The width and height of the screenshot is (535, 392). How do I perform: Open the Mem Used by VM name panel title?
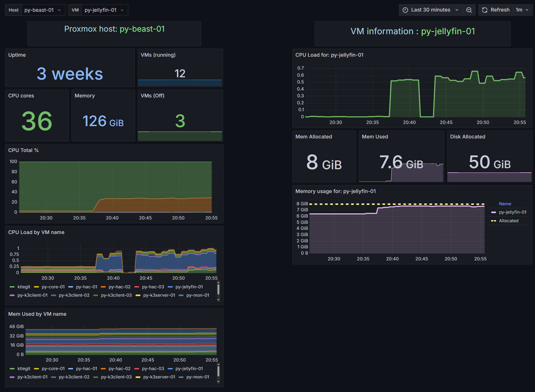coord(37,314)
